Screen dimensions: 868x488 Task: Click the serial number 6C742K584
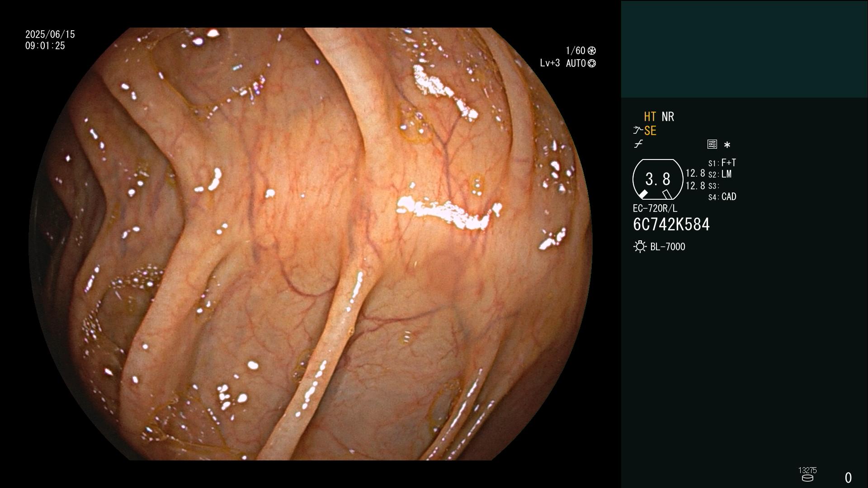[671, 225]
